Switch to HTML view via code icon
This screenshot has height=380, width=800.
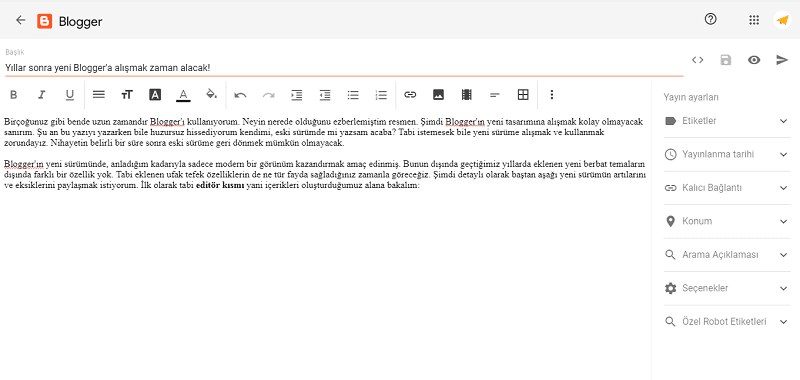[x=697, y=60]
